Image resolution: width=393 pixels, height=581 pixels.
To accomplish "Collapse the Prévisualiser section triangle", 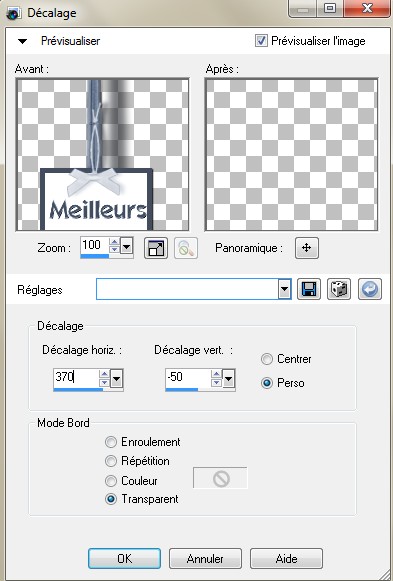I will tap(23, 41).
